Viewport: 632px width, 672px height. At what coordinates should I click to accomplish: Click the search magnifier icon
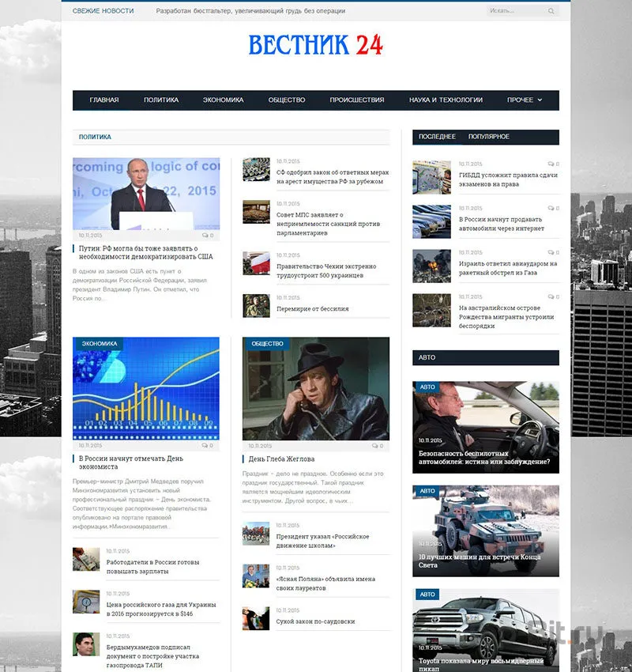pyautogui.click(x=551, y=11)
